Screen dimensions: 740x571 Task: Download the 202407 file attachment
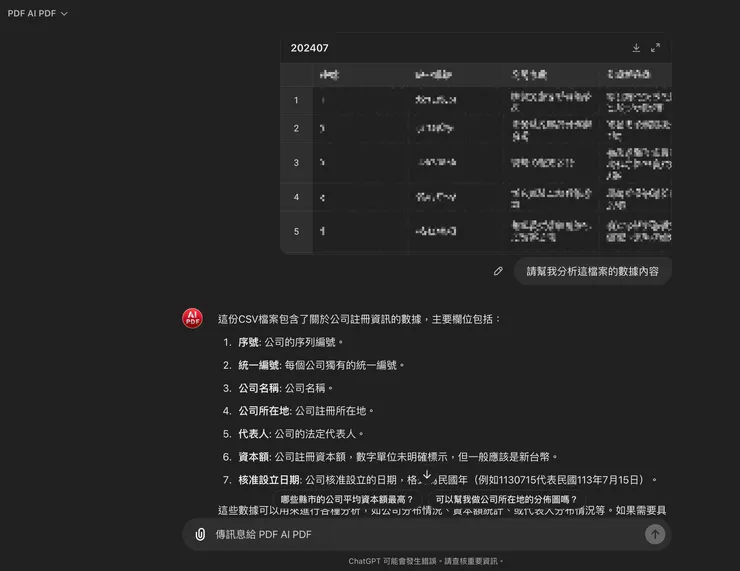(636, 48)
